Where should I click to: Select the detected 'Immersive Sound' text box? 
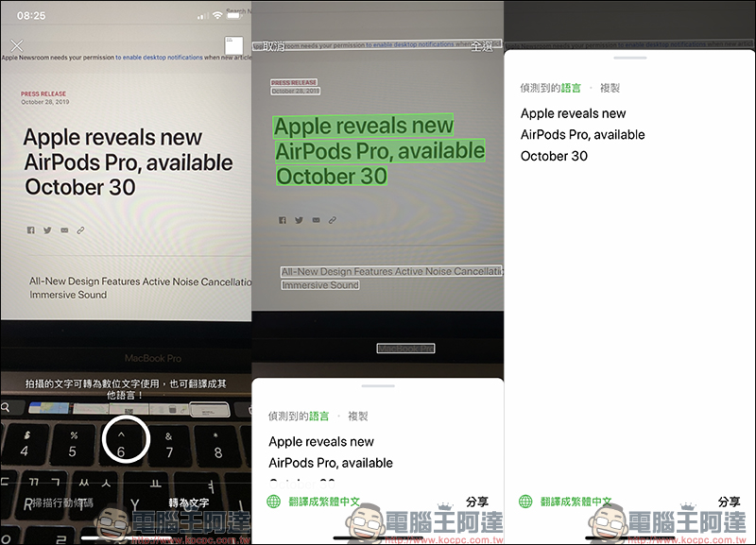point(320,285)
